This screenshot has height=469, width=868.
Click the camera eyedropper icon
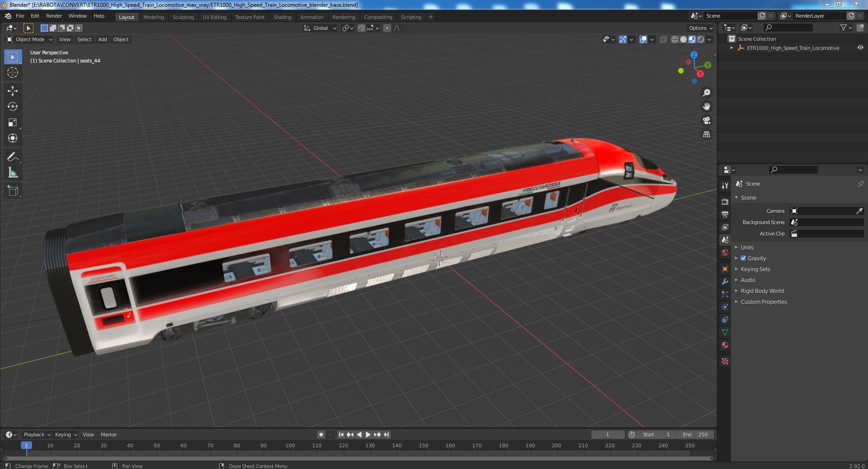coord(859,211)
